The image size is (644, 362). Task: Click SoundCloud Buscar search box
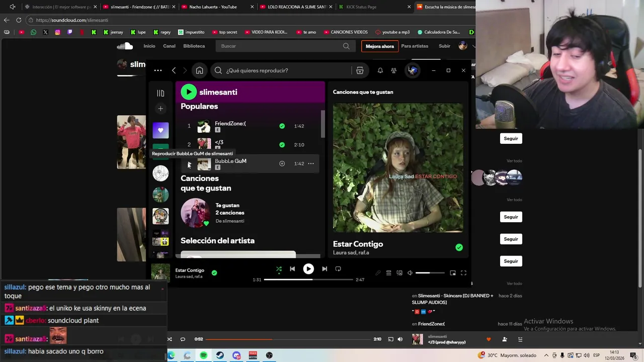(x=285, y=46)
